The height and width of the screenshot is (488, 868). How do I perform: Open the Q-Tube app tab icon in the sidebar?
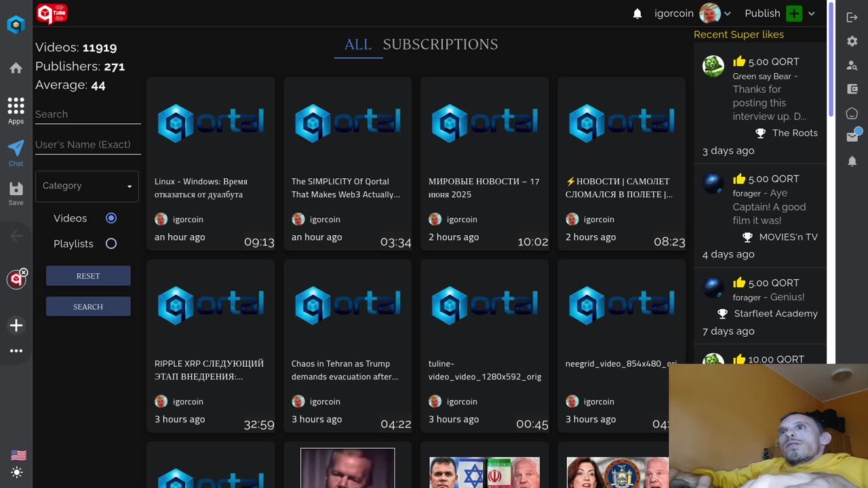tap(16, 279)
